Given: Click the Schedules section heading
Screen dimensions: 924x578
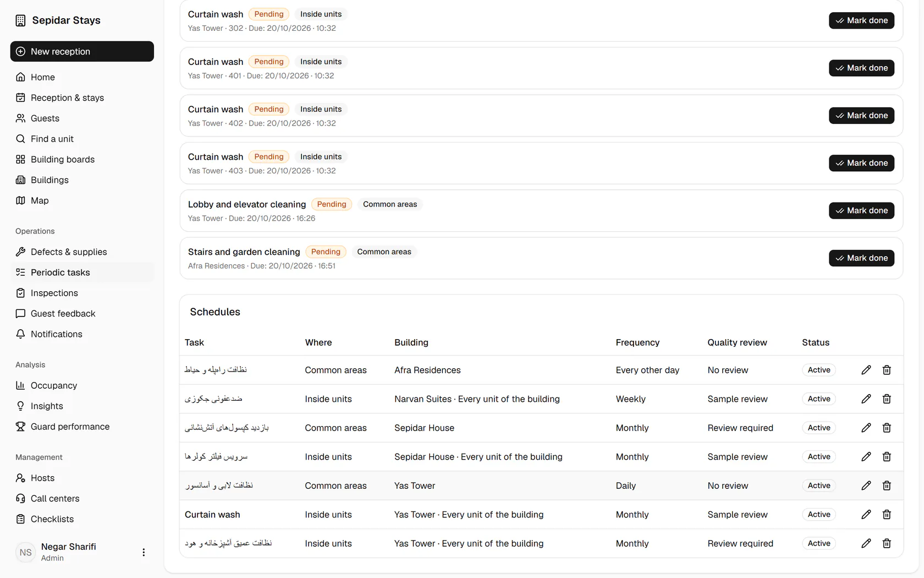Looking at the screenshot, I should tap(215, 312).
